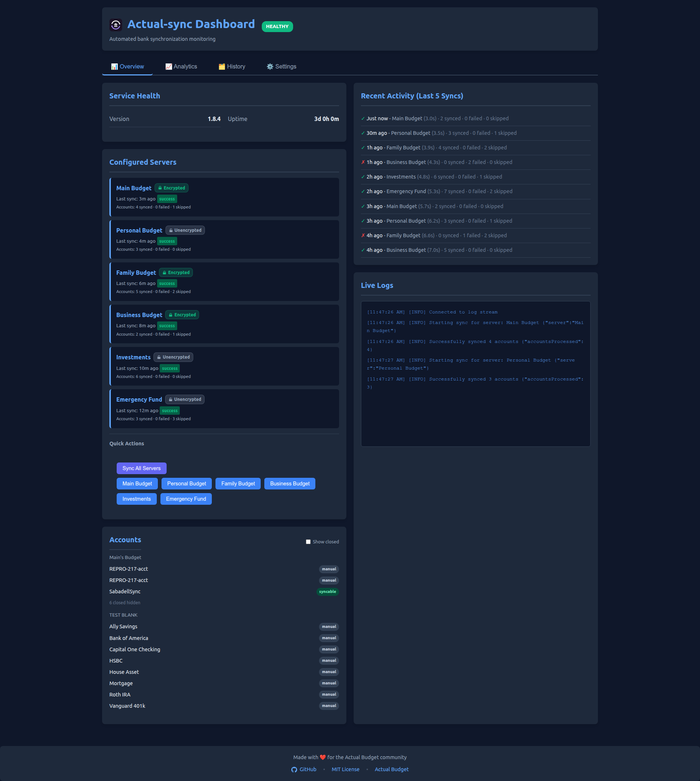Click the Unencrypted badge on Personal Budget

pyautogui.click(x=185, y=230)
